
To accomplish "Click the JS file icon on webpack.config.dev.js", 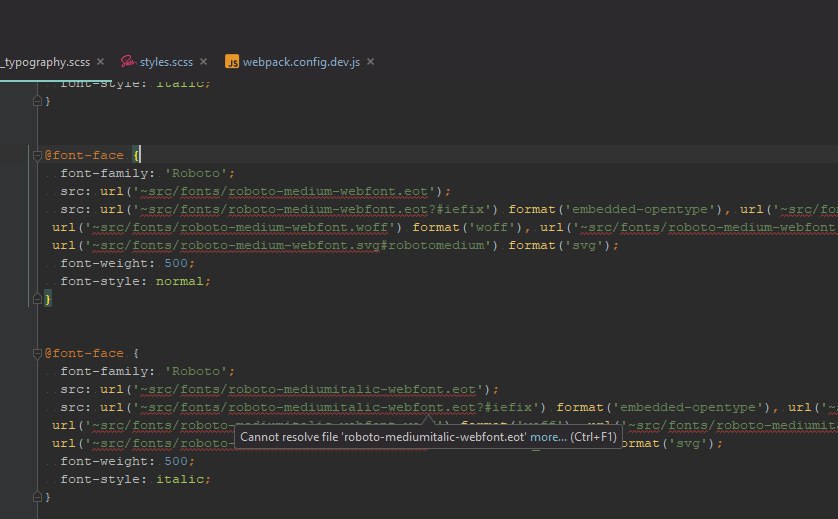I will click(232, 62).
